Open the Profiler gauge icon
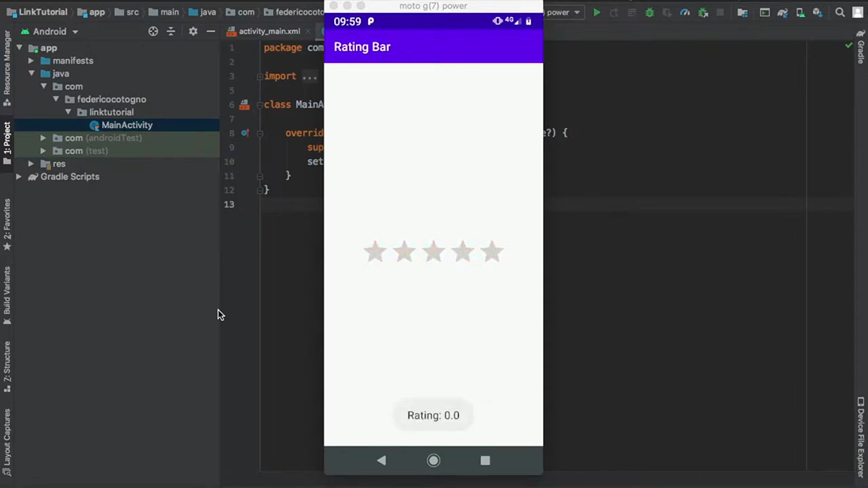Viewport: 868px width, 488px height. click(685, 13)
